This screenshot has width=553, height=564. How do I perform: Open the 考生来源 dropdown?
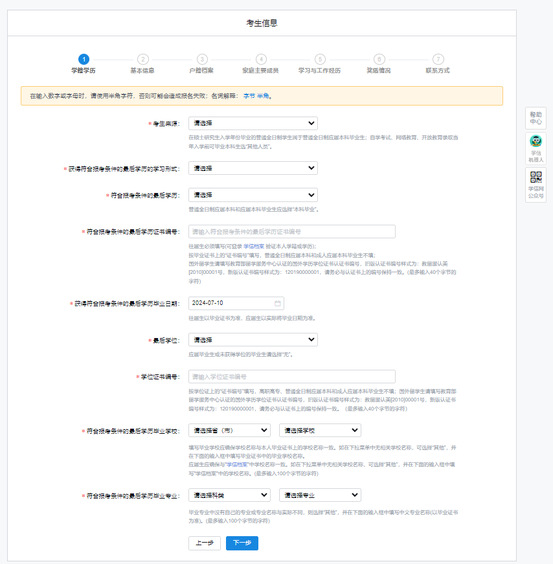[x=253, y=123]
